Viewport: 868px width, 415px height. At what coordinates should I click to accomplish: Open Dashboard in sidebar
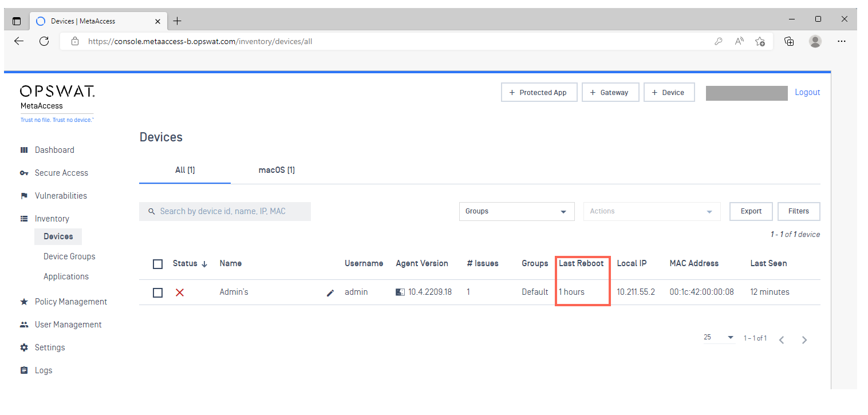pyautogui.click(x=54, y=150)
